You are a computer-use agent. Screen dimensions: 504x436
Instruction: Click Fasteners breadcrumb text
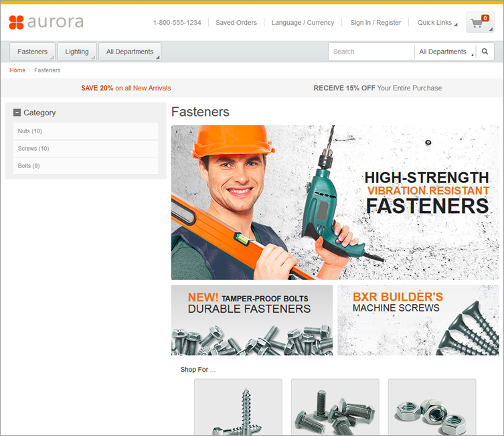(x=48, y=70)
